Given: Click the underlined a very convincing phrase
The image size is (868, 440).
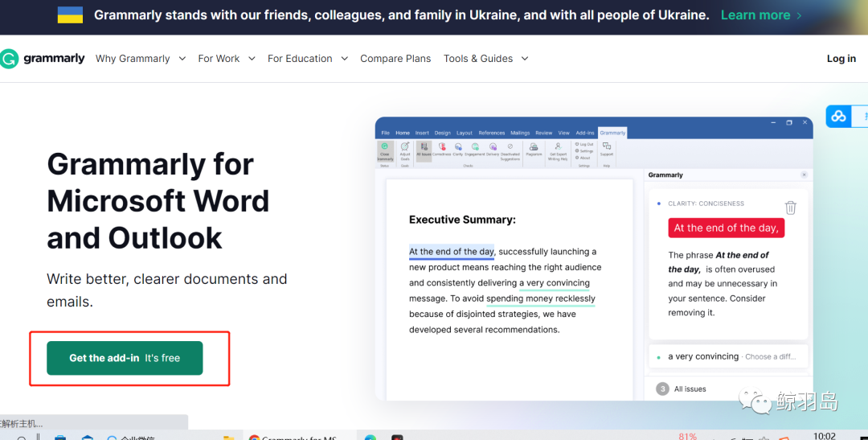Looking at the screenshot, I should click(554, 283).
